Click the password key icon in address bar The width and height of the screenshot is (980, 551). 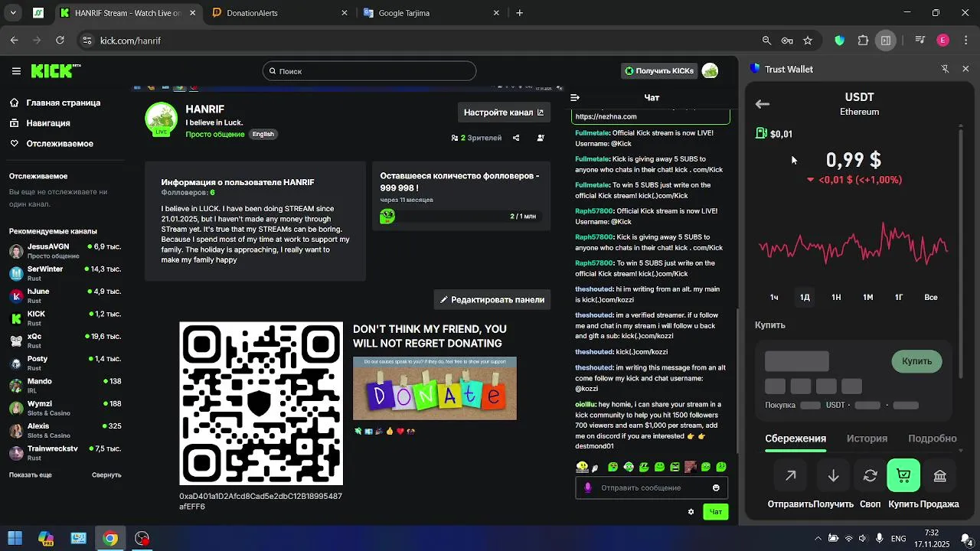pos(787,41)
